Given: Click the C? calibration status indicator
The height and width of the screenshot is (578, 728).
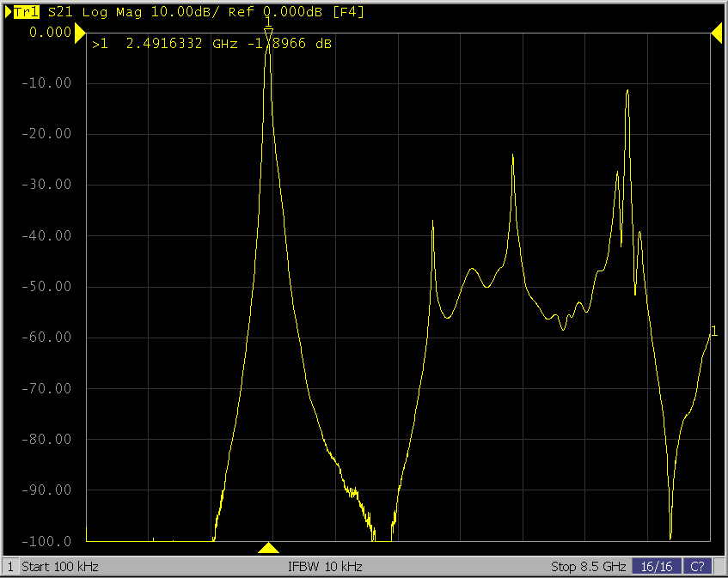Looking at the screenshot, I should click(x=699, y=567).
